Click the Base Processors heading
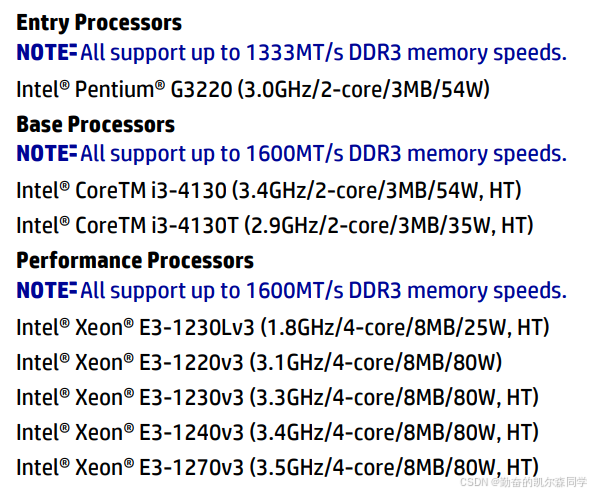Screen dimensions: 591x493 click(96, 125)
